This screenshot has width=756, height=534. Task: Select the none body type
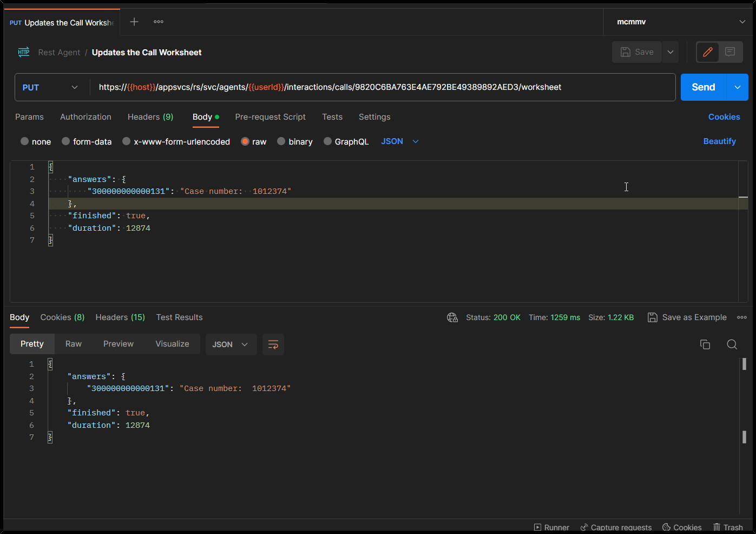coord(36,141)
